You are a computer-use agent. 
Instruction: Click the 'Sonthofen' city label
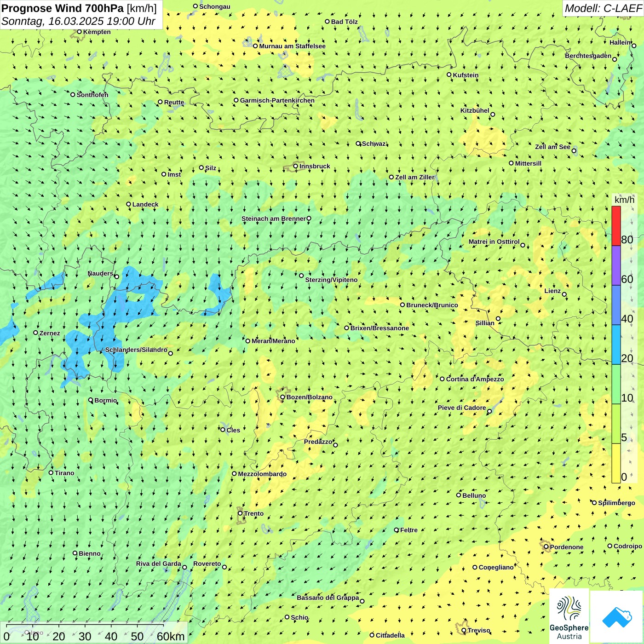coord(92,95)
